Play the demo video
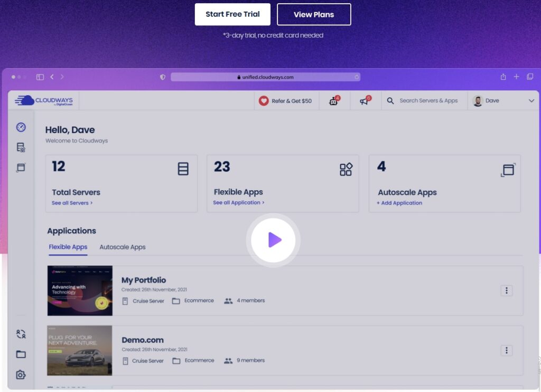541x392 pixels. coord(273,240)
